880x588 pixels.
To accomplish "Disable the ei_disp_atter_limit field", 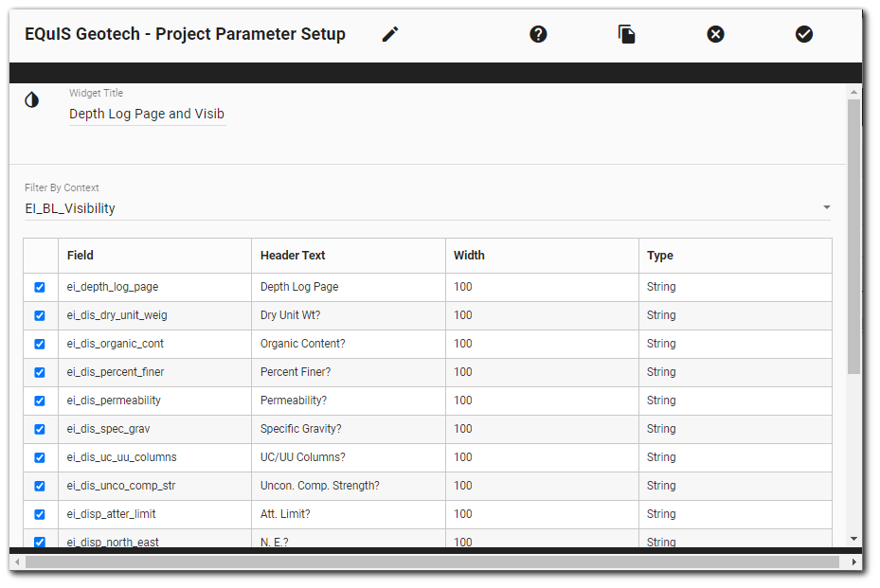I will 39,514.
